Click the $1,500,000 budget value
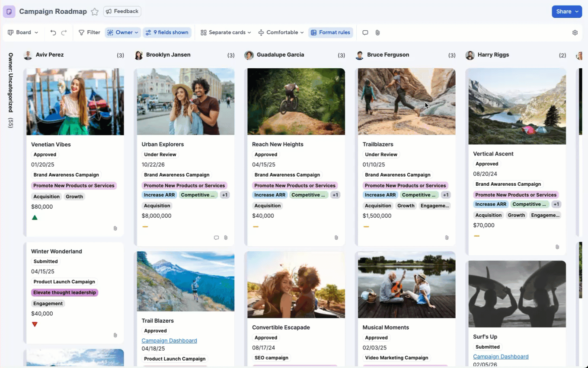588x368 pixels. tap(377, 216)
